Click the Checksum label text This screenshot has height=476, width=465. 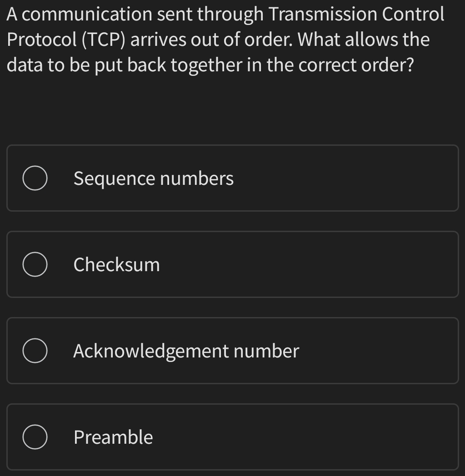pyautogui.click(x=116, y=264)
